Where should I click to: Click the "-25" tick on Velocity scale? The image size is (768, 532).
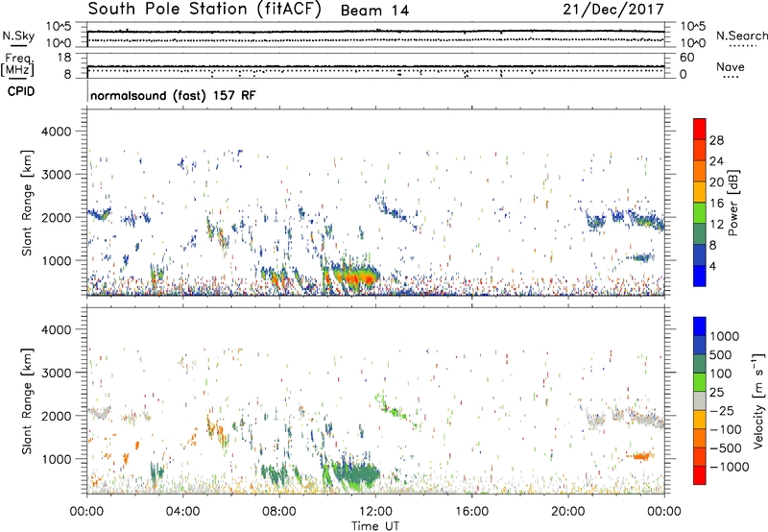point(720,411)
